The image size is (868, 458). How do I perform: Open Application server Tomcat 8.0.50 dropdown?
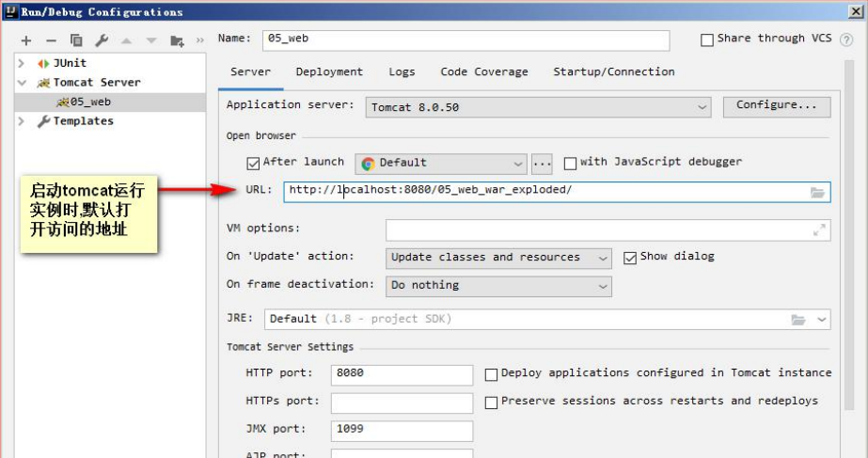click(x=538, y=107)
